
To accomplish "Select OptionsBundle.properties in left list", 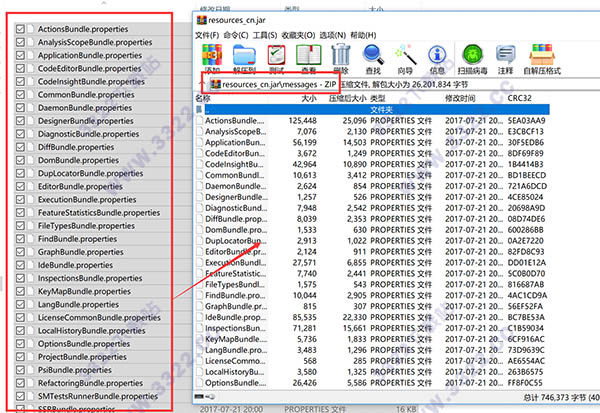I will click(x=83, y=344).
